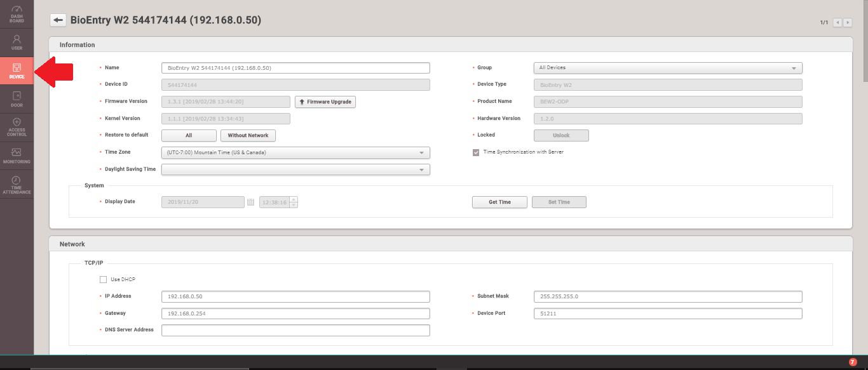The height and width of the screenshot is (370, 868).
Task: Open the Daylight Saving Time dropdown
Action: tap(296, 169)
